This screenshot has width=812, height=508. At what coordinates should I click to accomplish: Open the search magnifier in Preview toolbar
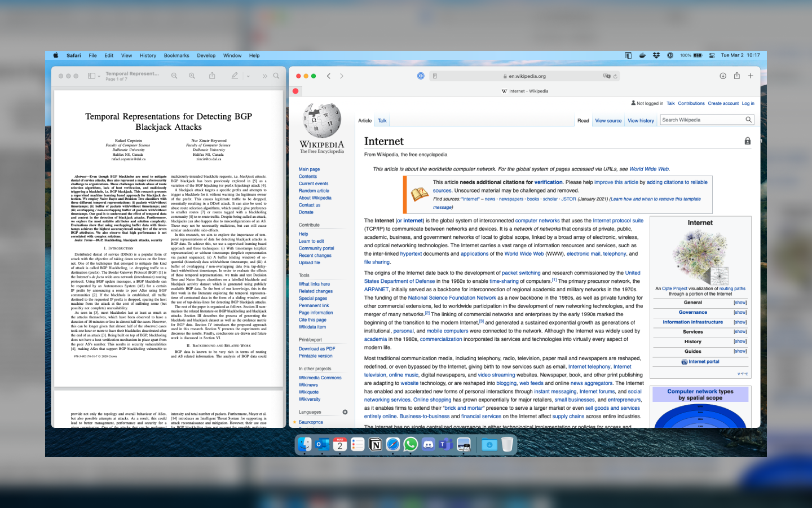point(276,76)
